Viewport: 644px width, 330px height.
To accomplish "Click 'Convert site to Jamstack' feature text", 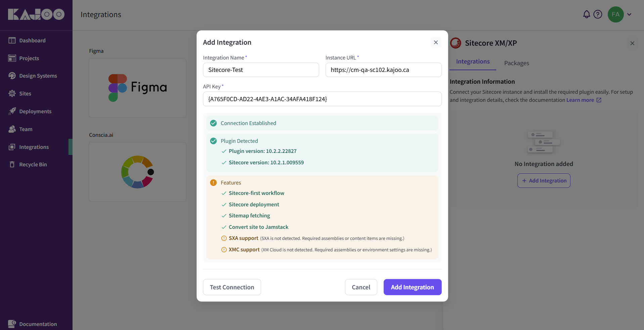I will pyautogui.click(x=259, y=227).
